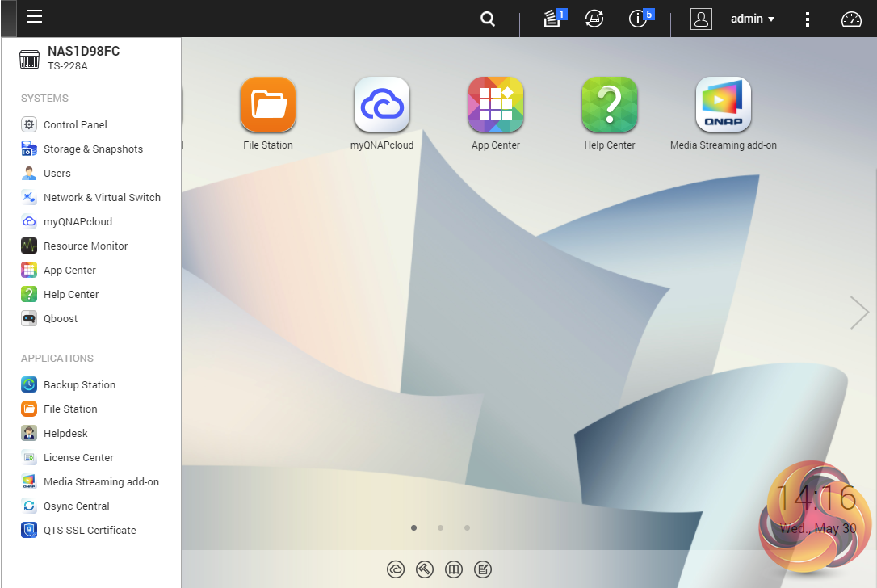
Task: Open the three-dot more options menu
Action: point(807,19)
